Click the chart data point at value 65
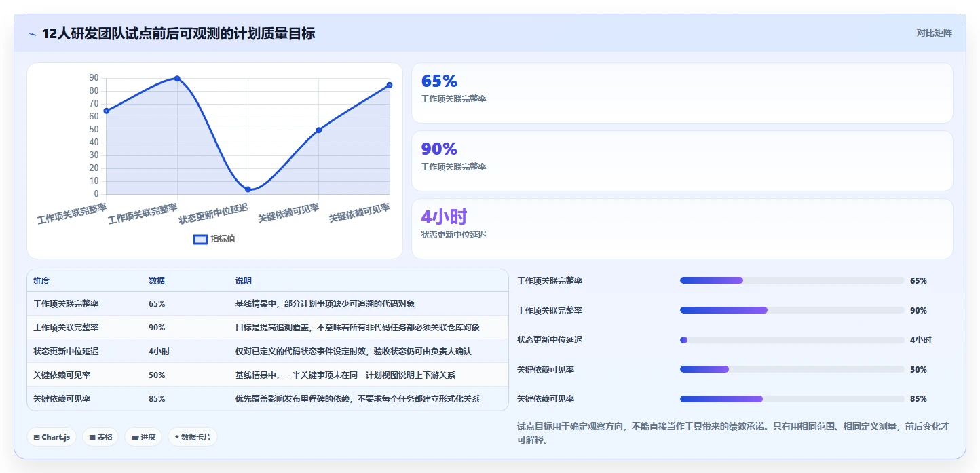 (107, 111)
